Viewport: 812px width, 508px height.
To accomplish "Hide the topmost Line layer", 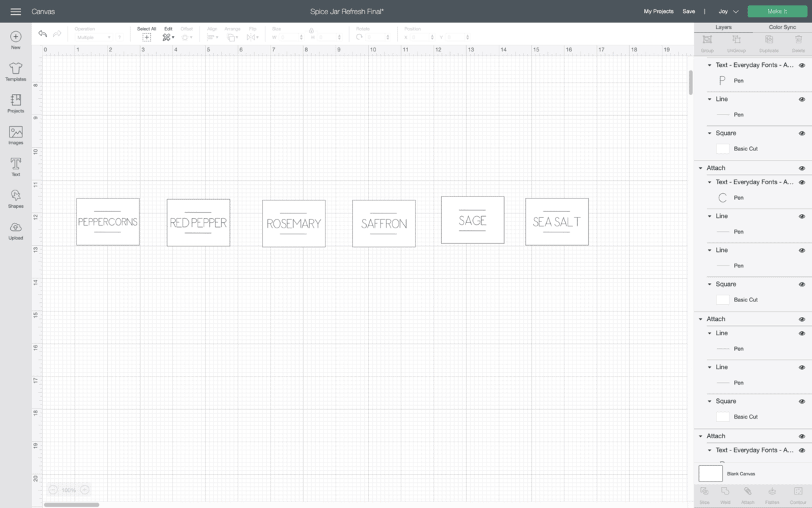I will pos(802,99).
